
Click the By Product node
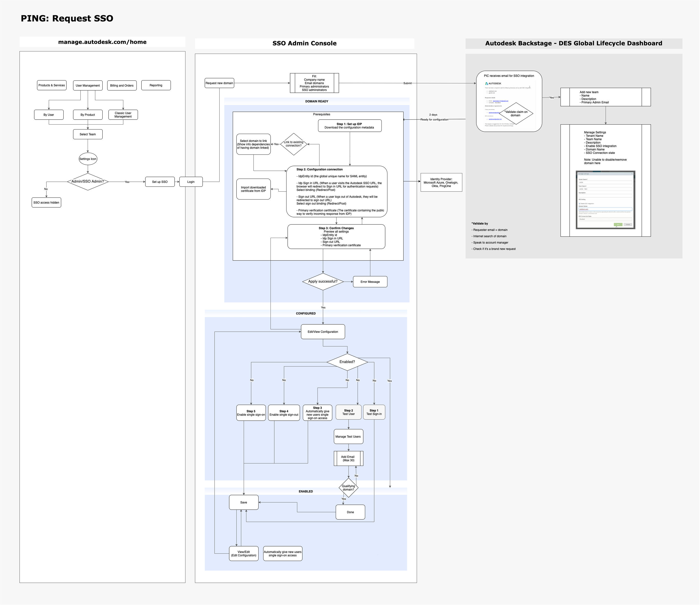(88, 115)
